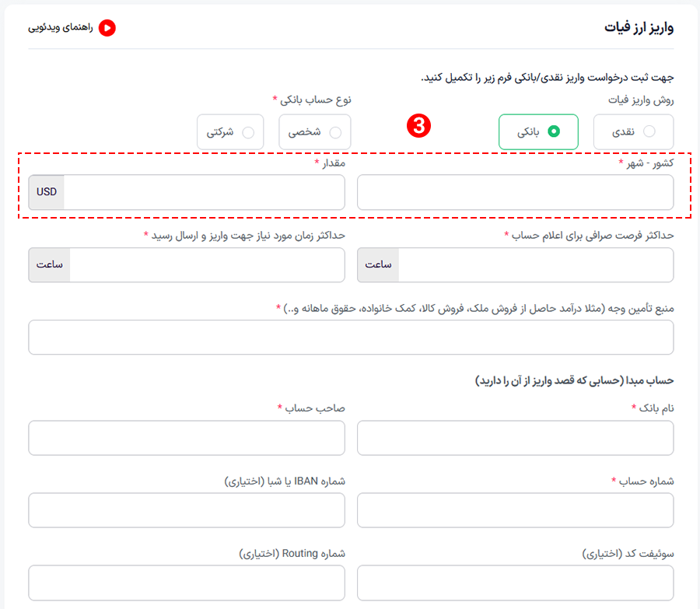The image size is (700, 609).
Task: Click the روش واریز فیات label
Action: pos(641,100)
